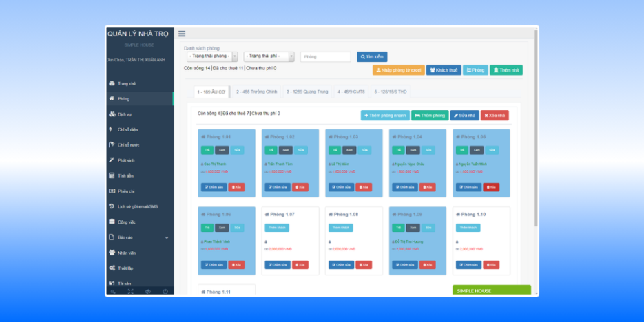Image resolution: width=644 pixels, height=322 pixels.
Task: Toggle the hamburger sidebar menu icon
Action: click(x=182, y=34)
